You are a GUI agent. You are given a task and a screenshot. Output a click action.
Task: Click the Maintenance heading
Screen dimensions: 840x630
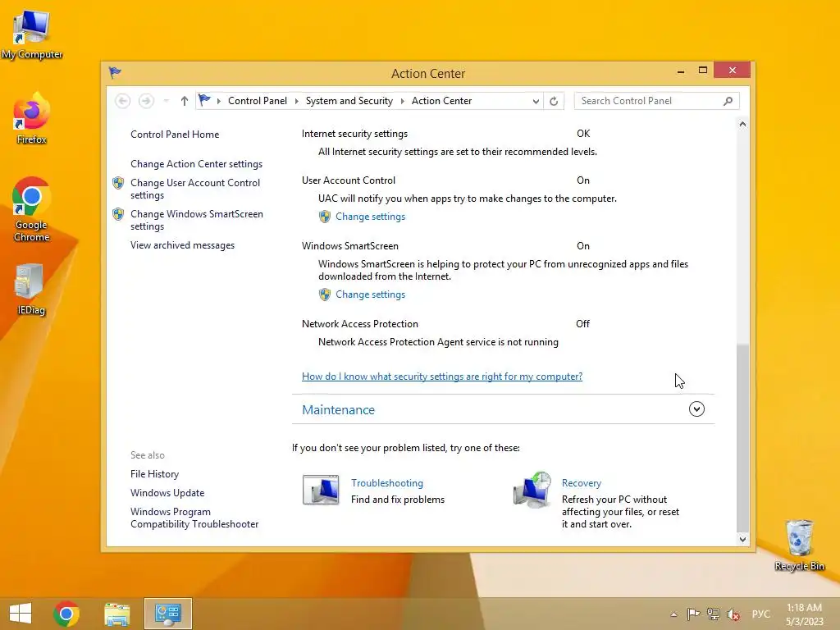(x=339, y=410)
